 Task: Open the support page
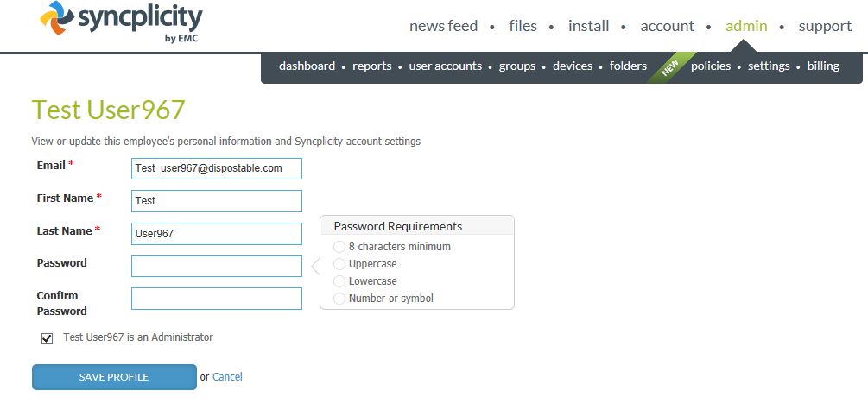coord(825,26)
